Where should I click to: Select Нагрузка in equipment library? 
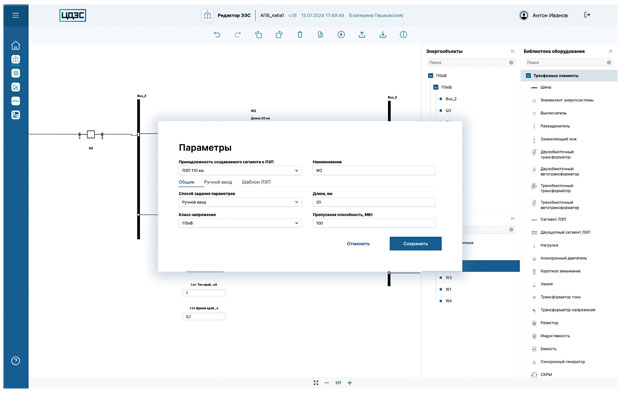pos(549,245)
